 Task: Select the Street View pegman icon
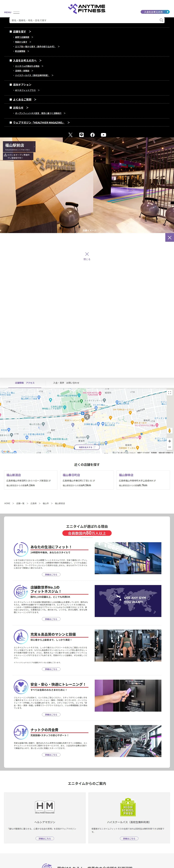tap(170, 431)
